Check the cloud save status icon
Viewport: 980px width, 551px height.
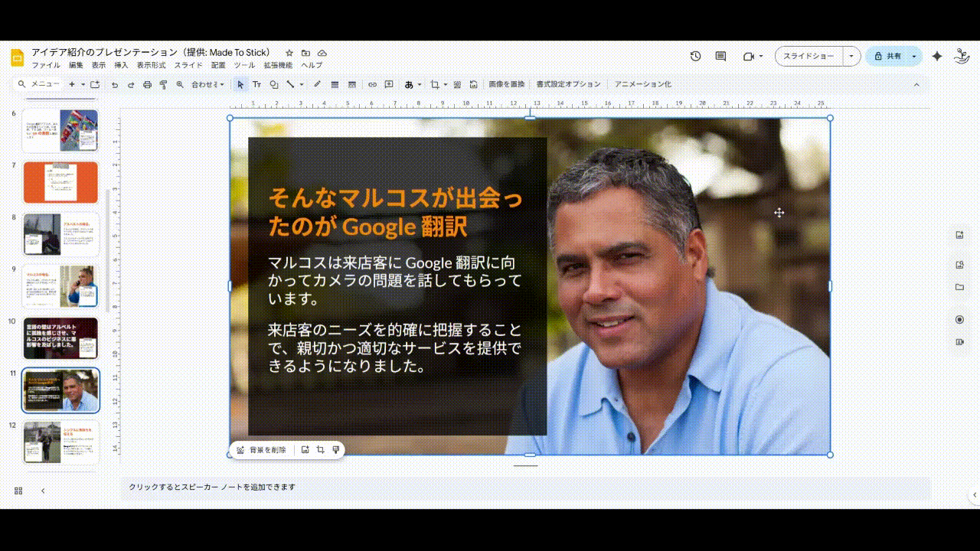pos(322,53)
